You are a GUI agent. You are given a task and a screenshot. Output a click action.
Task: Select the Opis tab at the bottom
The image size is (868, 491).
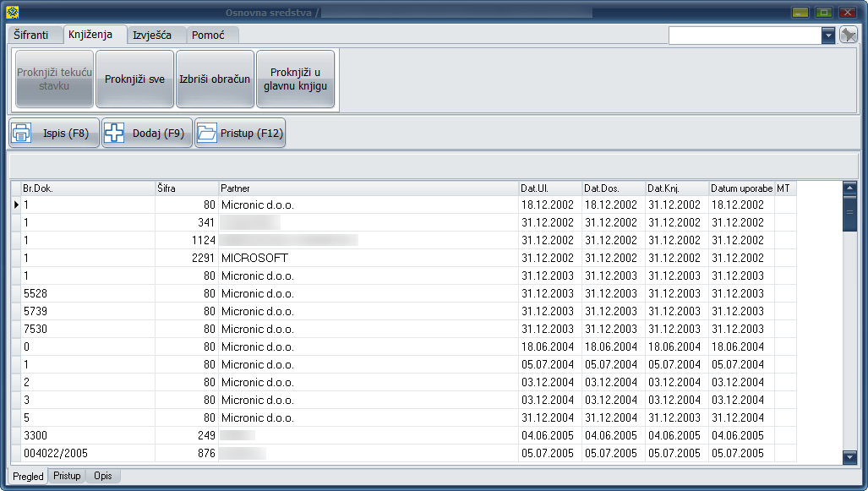pyautogui.click(x=103, y=477)
